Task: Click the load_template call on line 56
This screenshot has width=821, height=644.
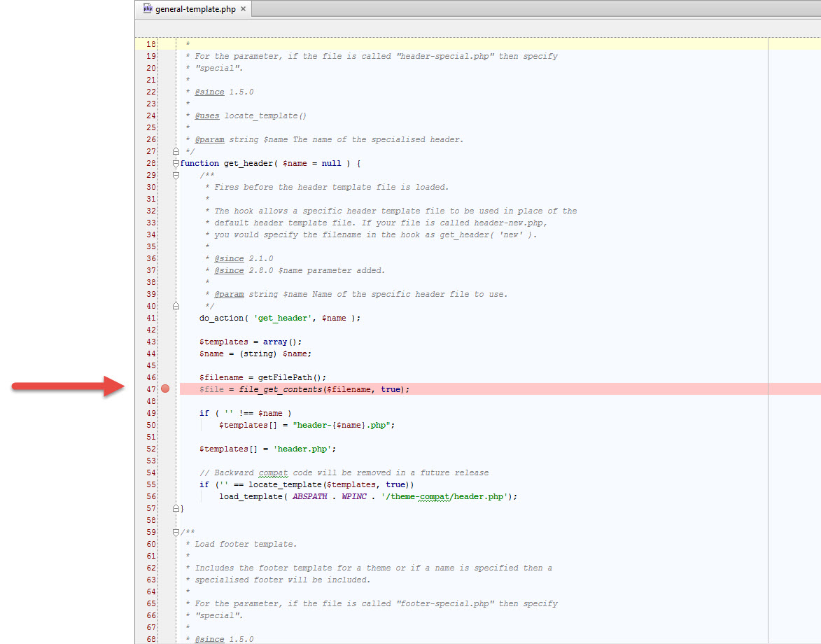Action: pyautogui.click(x=248, y=496)
